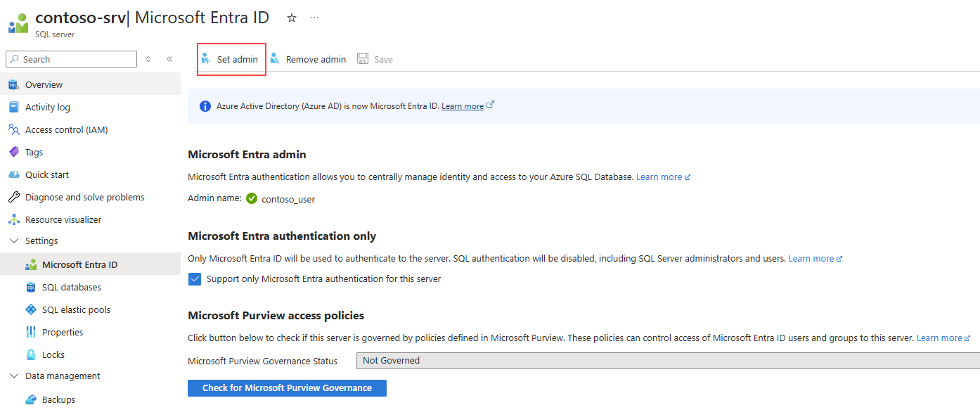Click the Microsoft Entra admin heading
The image size is (980, 410).
pos(247,154)
